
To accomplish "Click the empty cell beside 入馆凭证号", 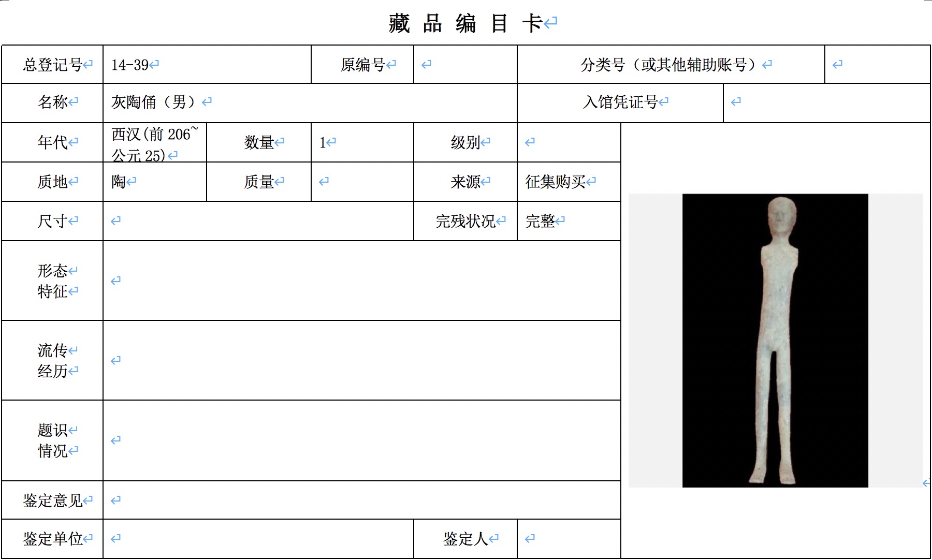I will 827,102.
